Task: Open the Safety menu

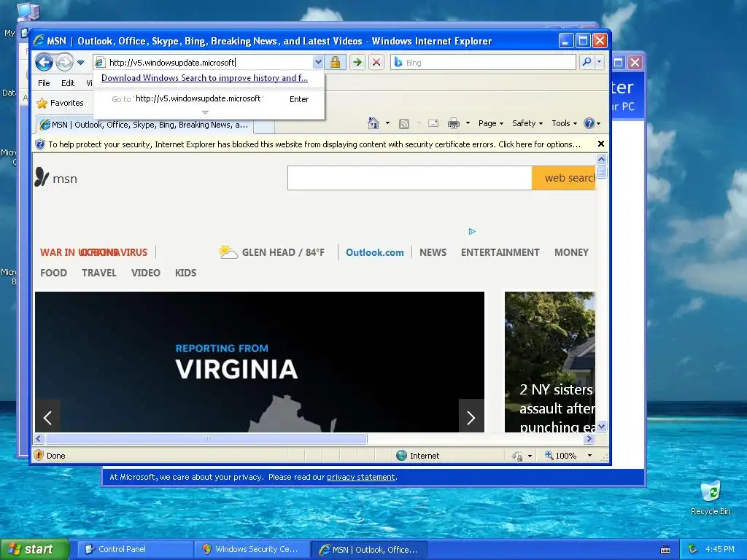Action: (x=527, y=123)
